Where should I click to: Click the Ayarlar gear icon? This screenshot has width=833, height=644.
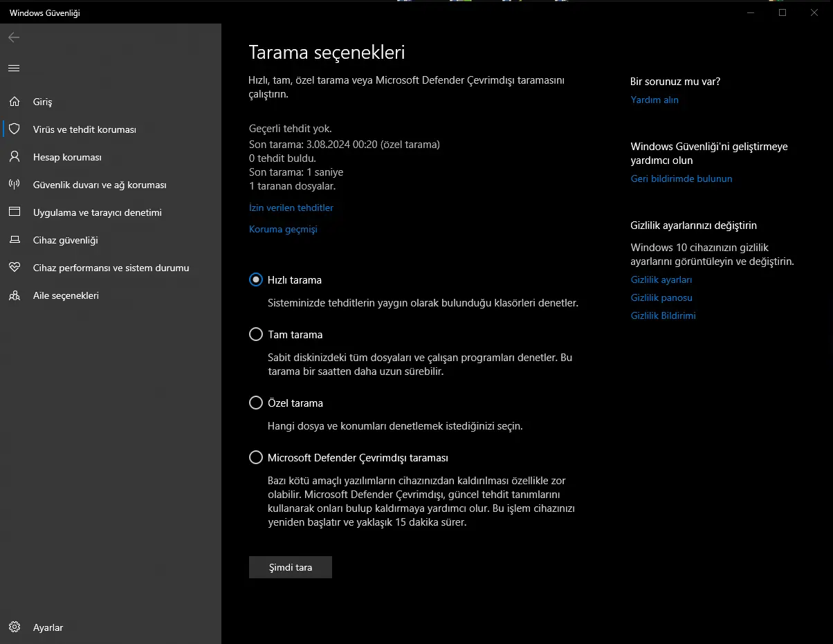14,627
